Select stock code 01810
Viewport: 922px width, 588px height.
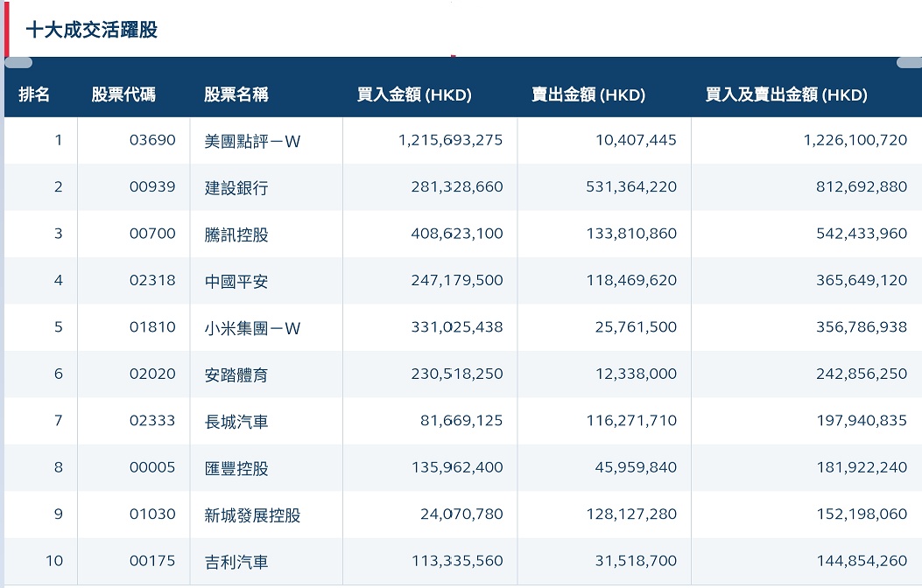pos(152,326)
